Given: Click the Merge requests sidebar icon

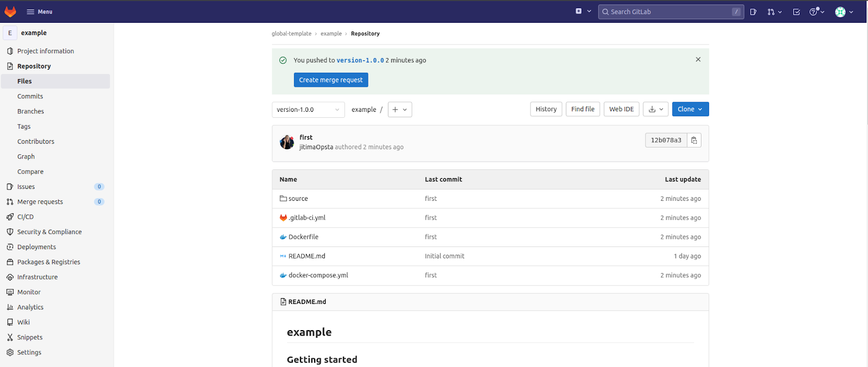Looking at the screenshot, I should coord(10,202).
